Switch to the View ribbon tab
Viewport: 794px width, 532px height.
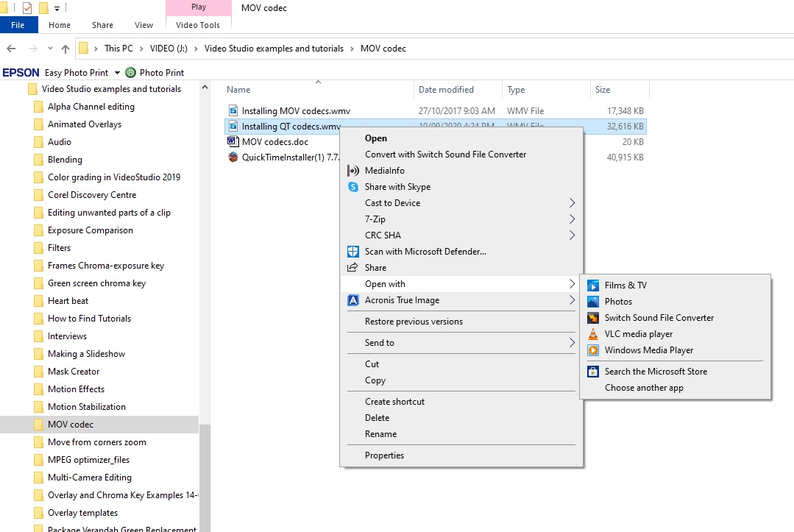(143, 24)
